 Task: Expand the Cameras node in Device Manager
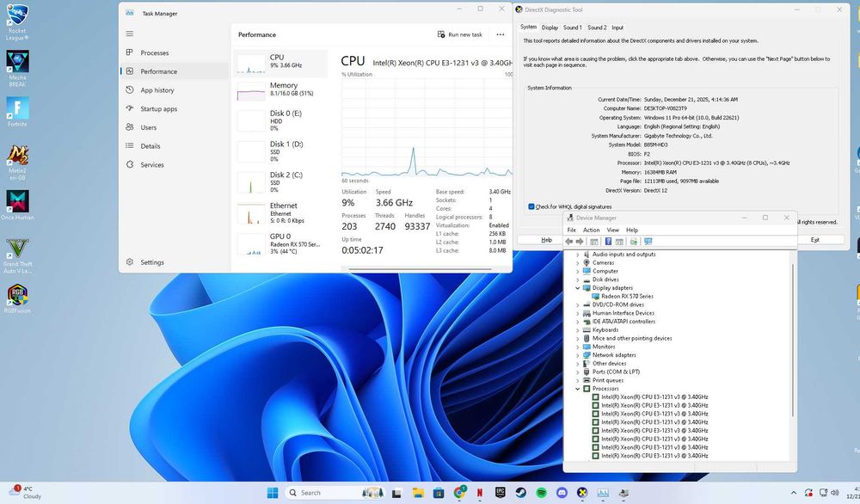(578, 262)
